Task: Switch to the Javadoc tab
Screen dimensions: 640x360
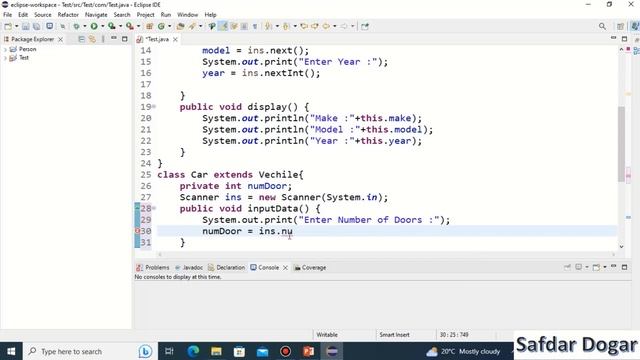Action: 189,267
